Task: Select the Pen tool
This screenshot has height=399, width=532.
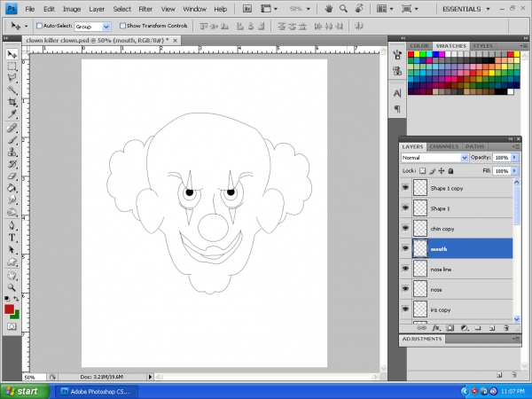Action: (12, 225)
